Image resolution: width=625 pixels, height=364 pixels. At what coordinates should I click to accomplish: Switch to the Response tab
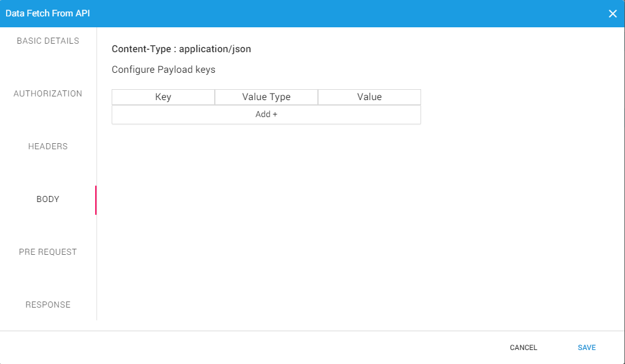(x=48, y=305)
